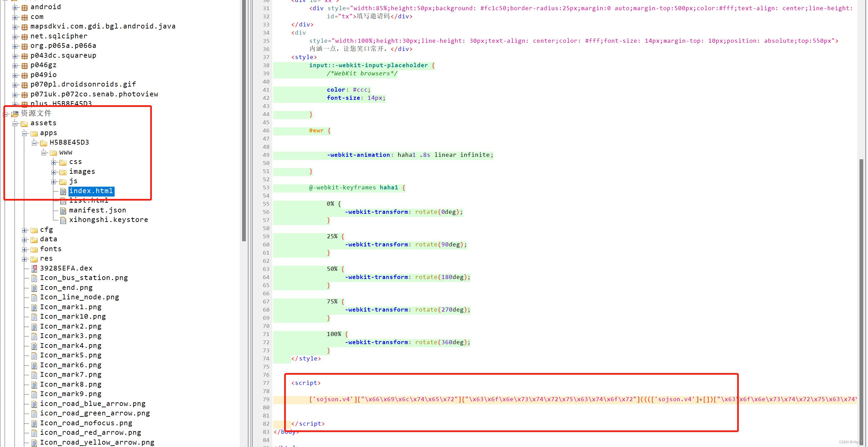Open Icon_mark10.png in the tree

tap(73, 317)
